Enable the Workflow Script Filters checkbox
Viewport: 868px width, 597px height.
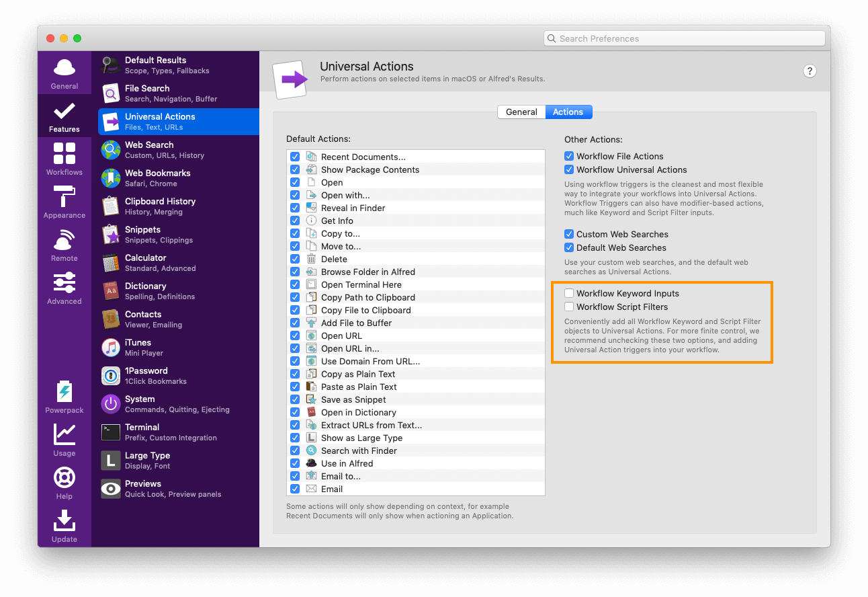click(569, 305)
